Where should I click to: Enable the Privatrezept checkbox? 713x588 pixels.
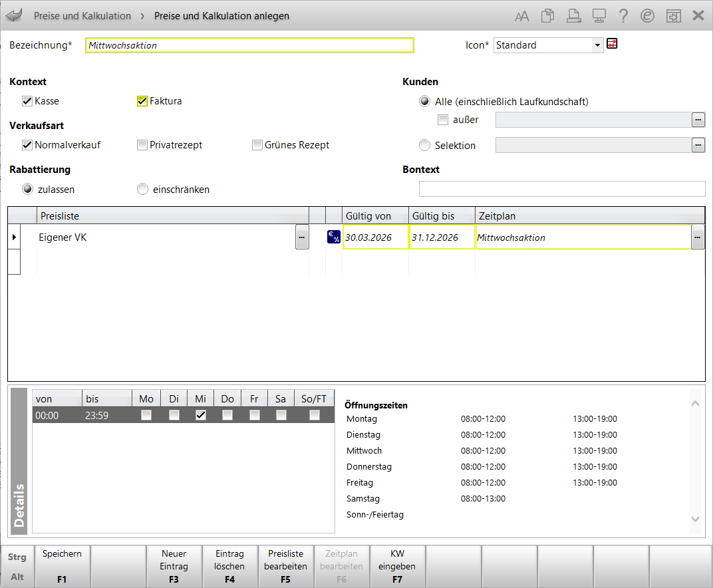pos(142,145)
